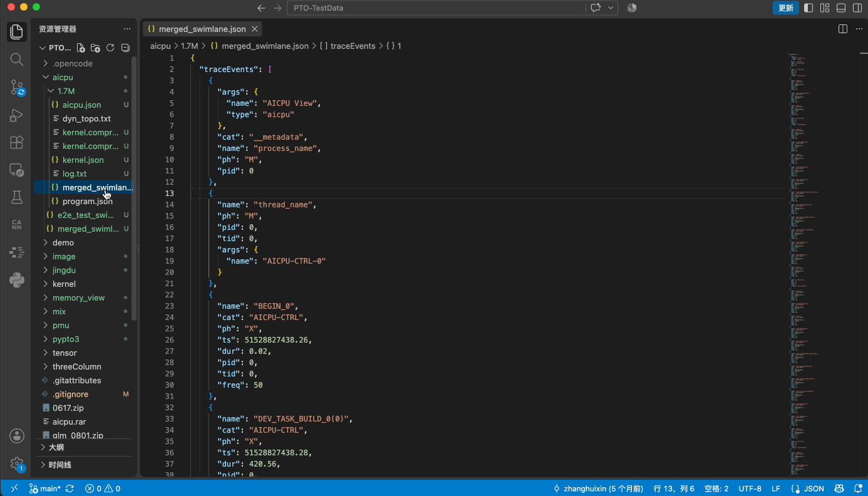Open Manage gear settings menu
Image resolution: width=868 pixels, height=496 pixels.
tap(17, 464)
